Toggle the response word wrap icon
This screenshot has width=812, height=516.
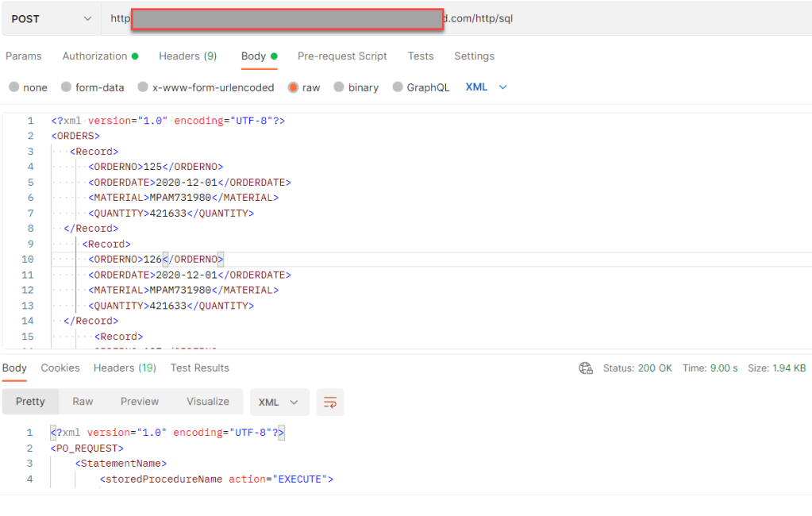pos(329,402)
